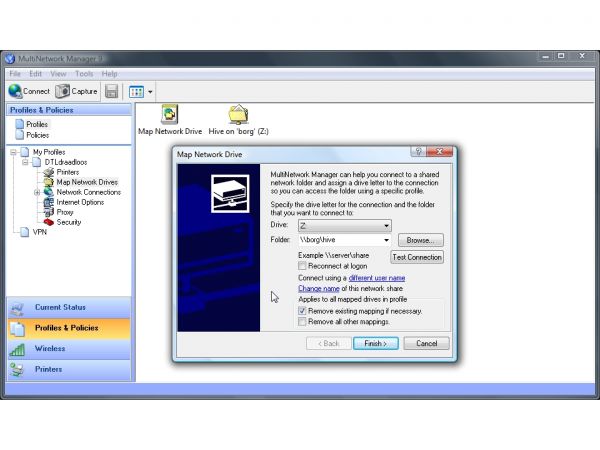Click the Finish > button
Image resolution: width=600 pixels, height=450 pixels.
tap(375, 343)
